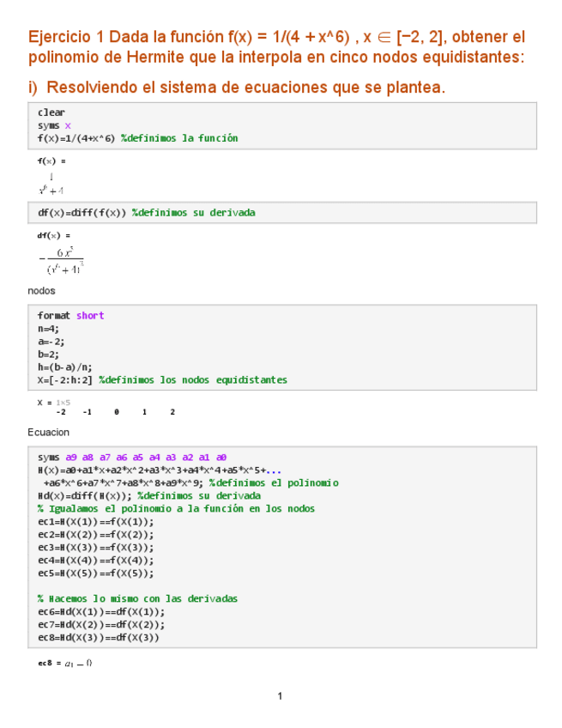Screen dimensions: 562x728
Task: Click the 'ec8=Hd(X(3))==df(X(3))' code line
Action: click(98, 637)
